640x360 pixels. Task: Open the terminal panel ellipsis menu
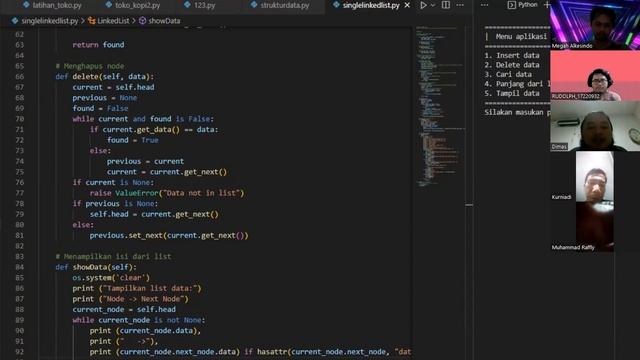484,5
